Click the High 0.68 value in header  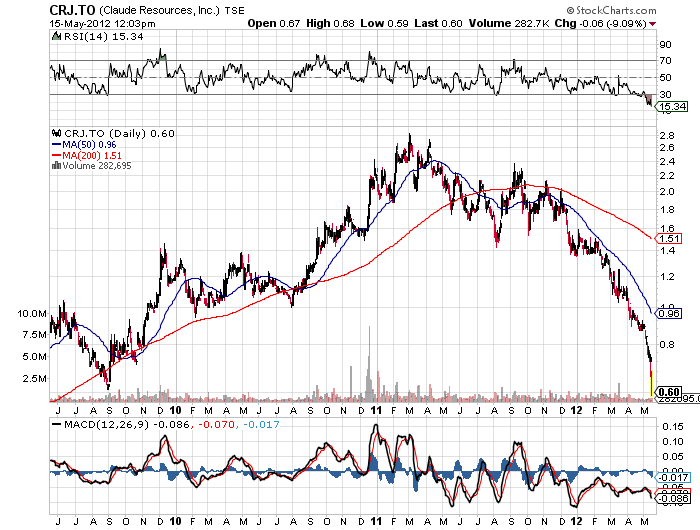330,23
